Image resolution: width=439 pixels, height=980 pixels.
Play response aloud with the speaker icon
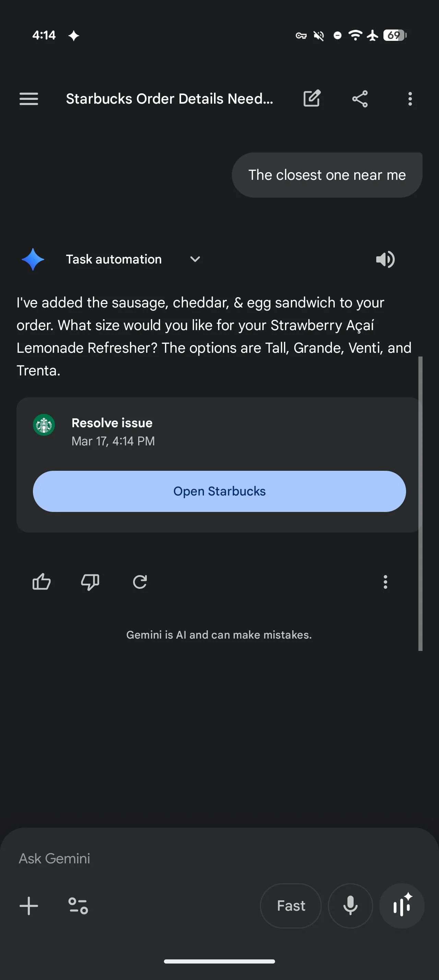click(x=385, y=259)
